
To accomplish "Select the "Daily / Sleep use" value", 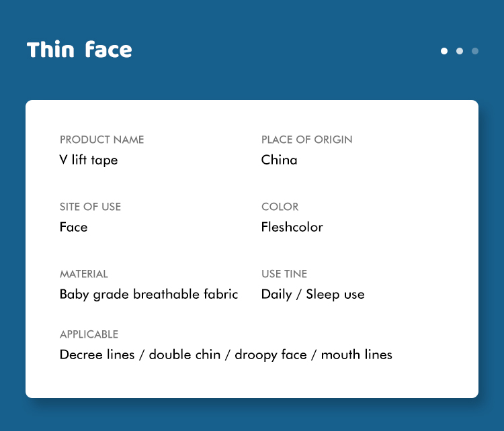I will (x=312, y=294).
